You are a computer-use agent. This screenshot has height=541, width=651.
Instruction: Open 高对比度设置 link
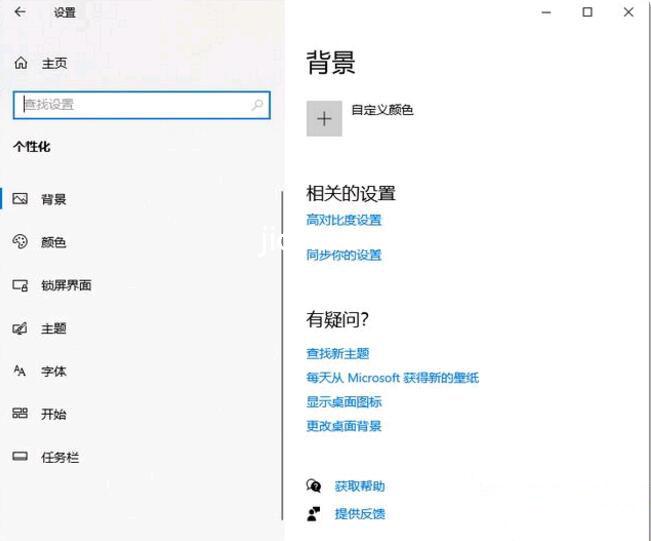pos(344,220)
